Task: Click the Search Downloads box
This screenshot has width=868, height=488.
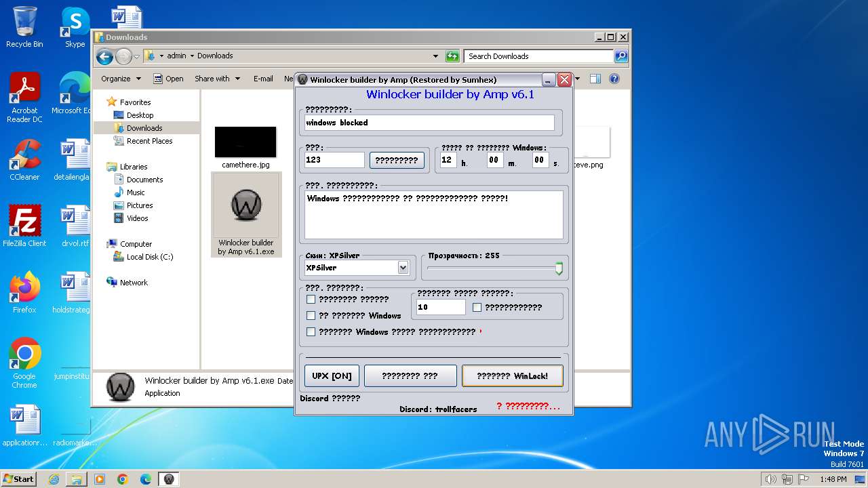Action: [538, 56]
